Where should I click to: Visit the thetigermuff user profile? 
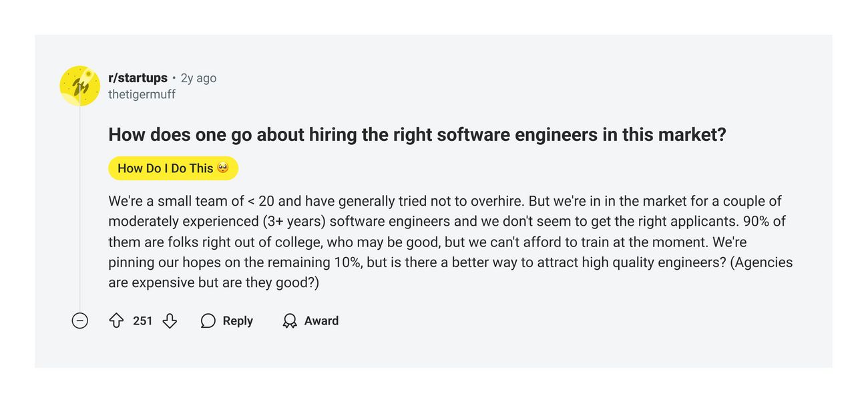tap(142, 94)
